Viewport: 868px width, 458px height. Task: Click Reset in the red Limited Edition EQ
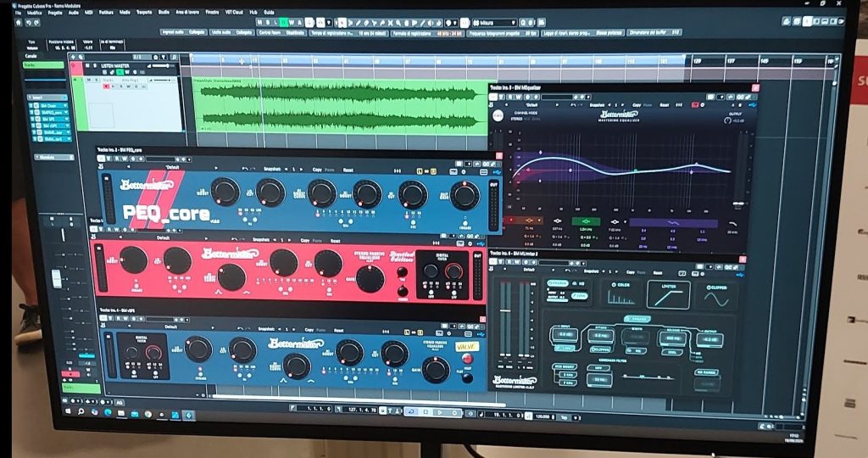pos(336,241)
